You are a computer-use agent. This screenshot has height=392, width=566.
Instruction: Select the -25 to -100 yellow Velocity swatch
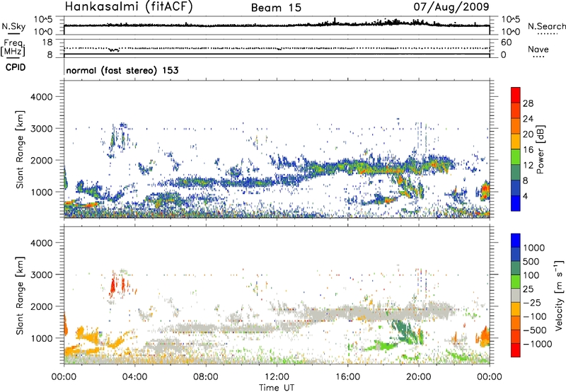(516, 309)
